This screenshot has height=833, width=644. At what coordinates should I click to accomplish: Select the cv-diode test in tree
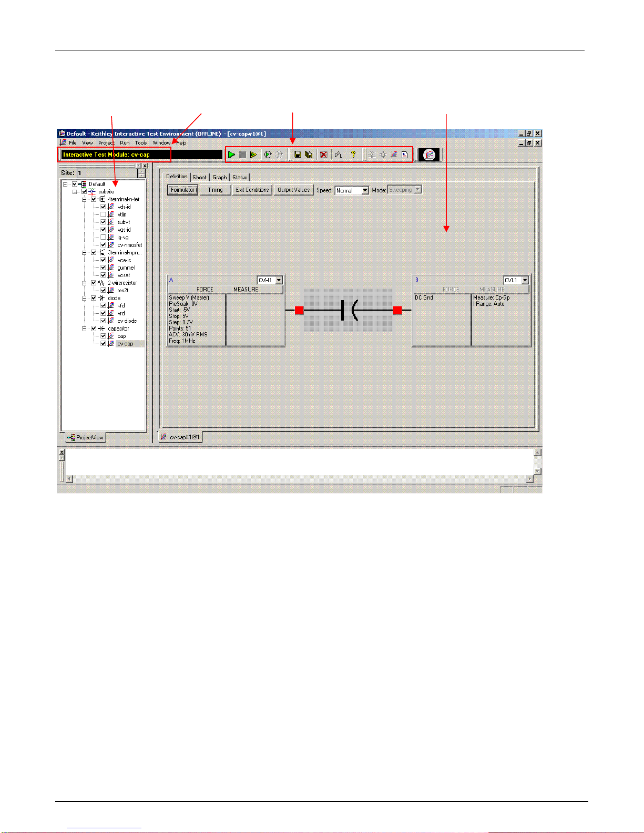pyautogui.click(x=127, y=321)
